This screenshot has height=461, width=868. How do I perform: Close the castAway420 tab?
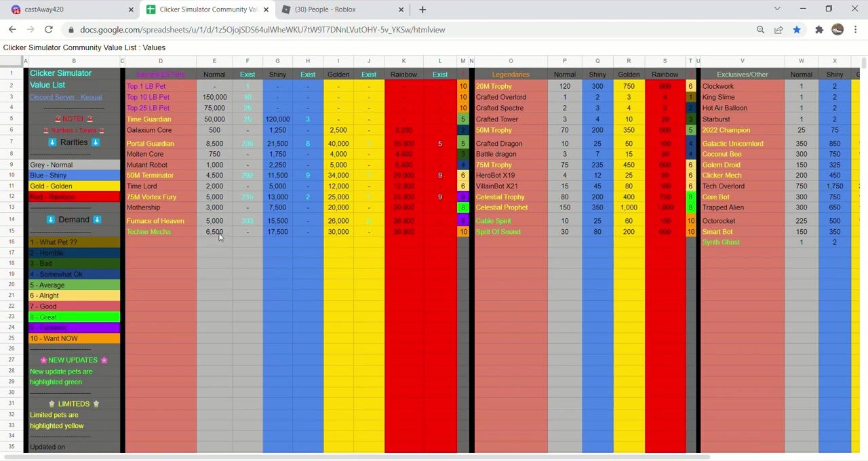tap(131, 9)
